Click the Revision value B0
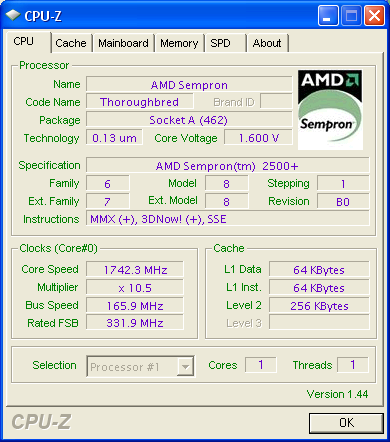Viewport: 390px width, 442px height. coord(343,201)
